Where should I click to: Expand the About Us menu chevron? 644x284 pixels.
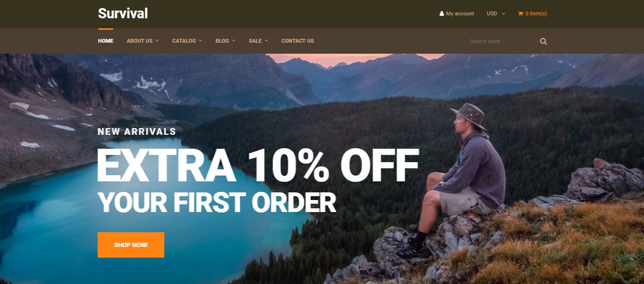pos(157,41)
